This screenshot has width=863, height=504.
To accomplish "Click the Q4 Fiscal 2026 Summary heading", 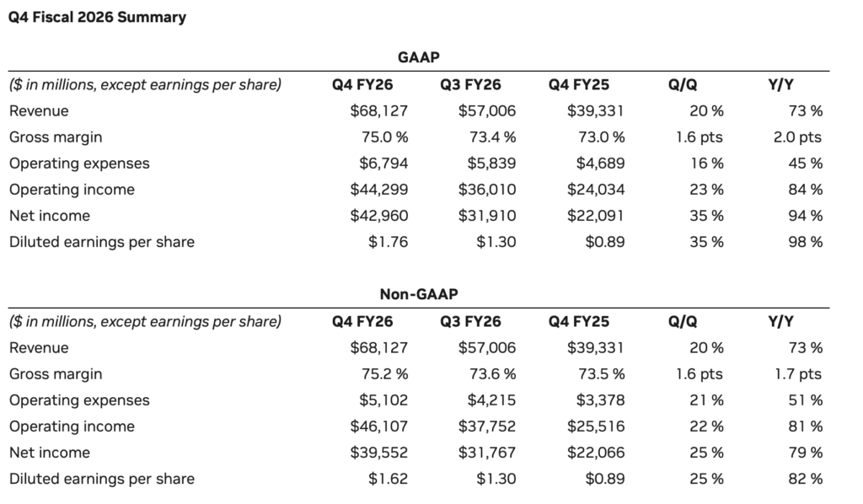I will click(x=97, y=17).
